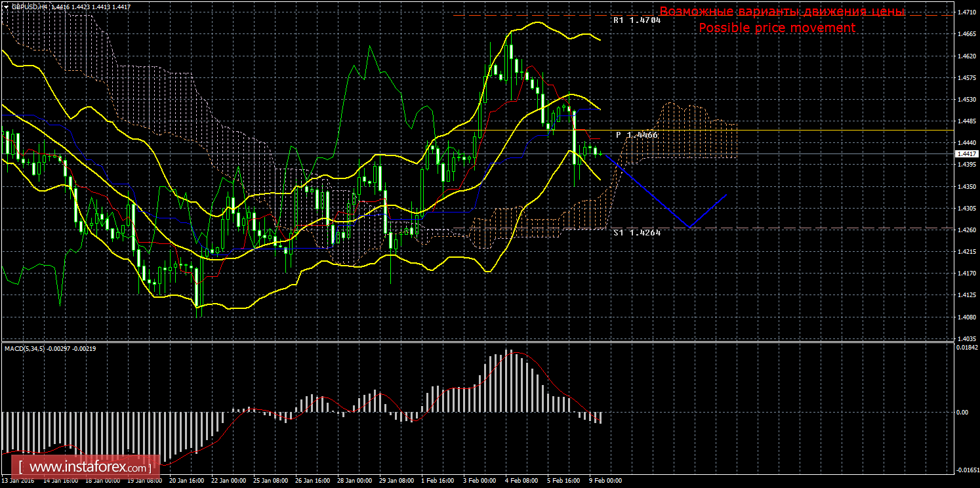Click the Russian red title text
Image resolution: width=980 pixels, height=488 pixels.
coord(782,12)
